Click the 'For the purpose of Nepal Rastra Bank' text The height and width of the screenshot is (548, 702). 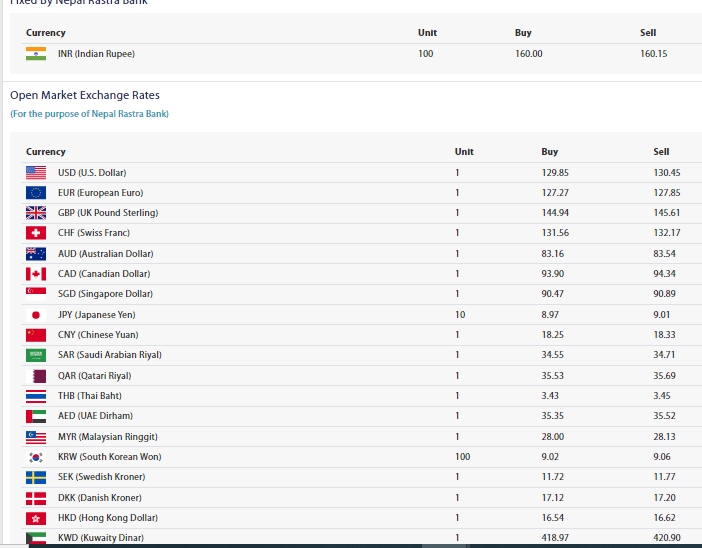(x=89, y=114)
